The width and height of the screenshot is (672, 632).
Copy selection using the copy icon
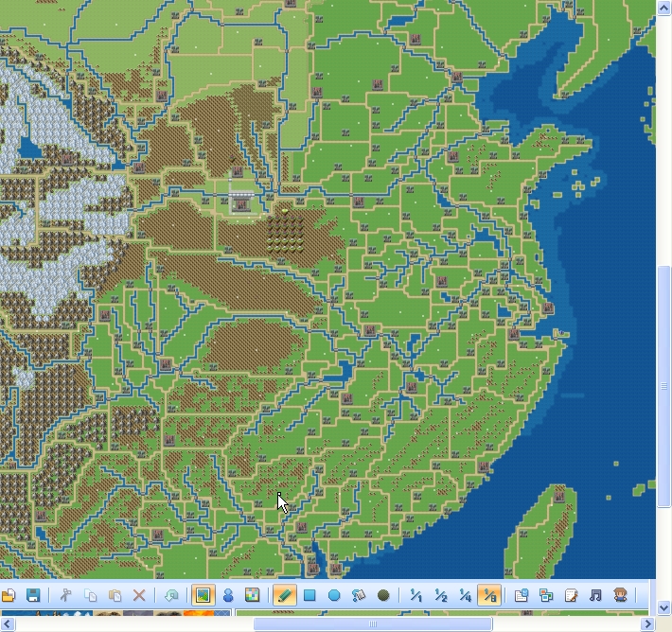(91, 595)
